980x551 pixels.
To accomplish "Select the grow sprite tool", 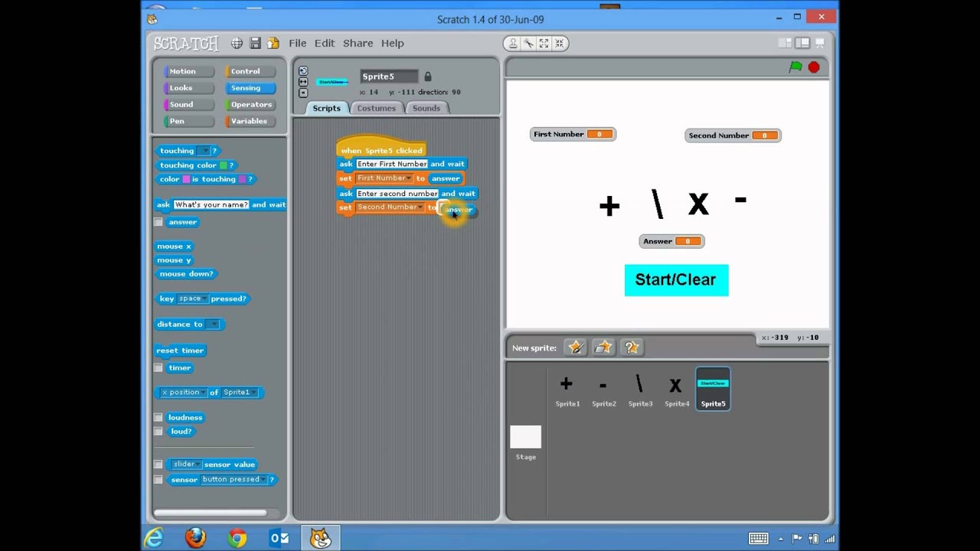I will [x=544, y=44].
